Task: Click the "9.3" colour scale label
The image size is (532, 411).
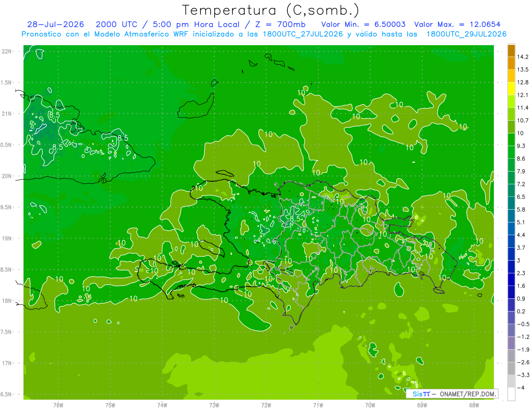Action: [x=521, y=146]
